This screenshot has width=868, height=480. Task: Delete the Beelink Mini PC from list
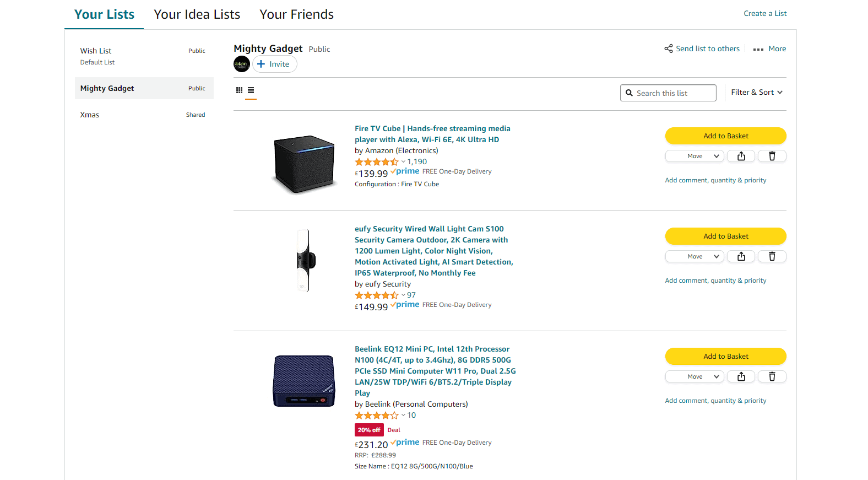772,376
